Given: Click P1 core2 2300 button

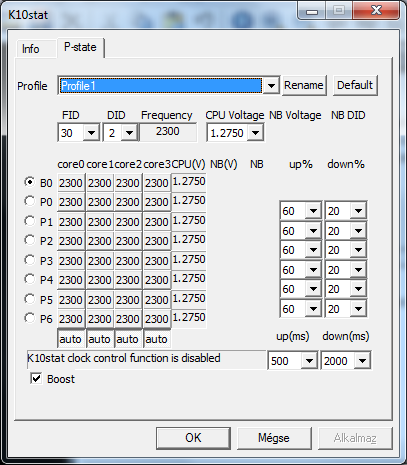Looking at the screenshot, I should point(128,222).
